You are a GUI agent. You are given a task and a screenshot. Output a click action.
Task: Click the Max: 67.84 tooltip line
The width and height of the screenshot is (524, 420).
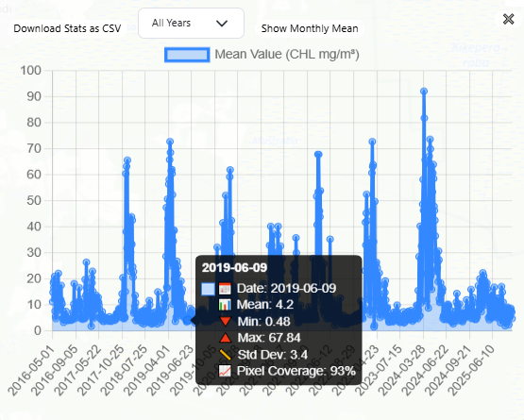269,338
